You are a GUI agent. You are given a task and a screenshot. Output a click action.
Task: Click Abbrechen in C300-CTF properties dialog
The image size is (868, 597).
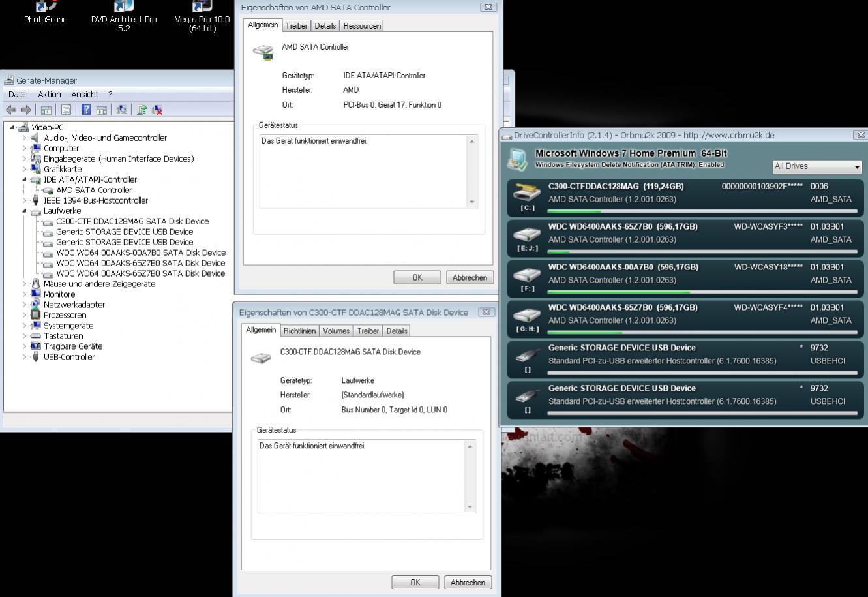click(x=468, y=583)
